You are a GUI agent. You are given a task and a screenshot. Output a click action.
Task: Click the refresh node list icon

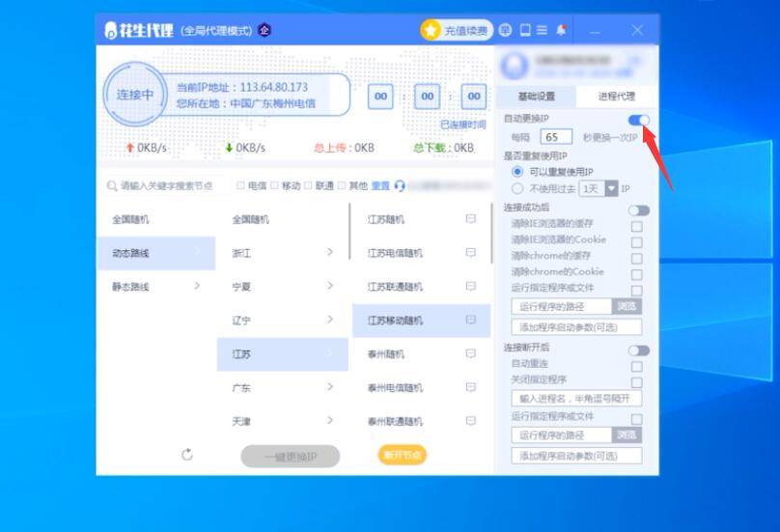pos(187,455)
